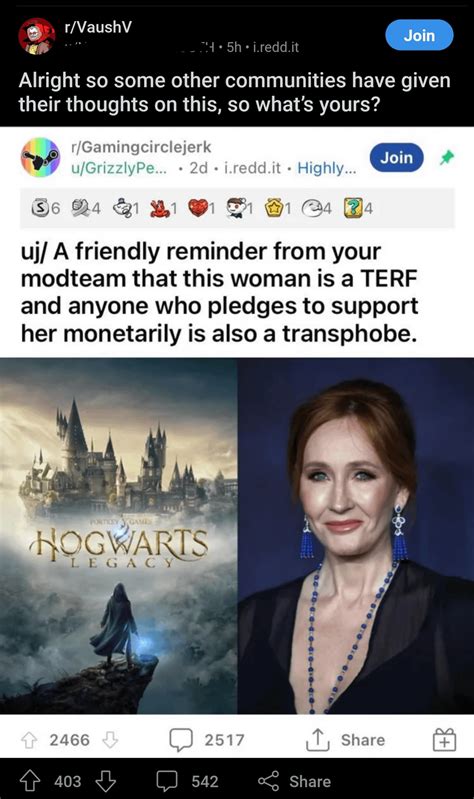The width and height of the screenshot is (474, 799).
Task: Upvote the inner Gamingcirclejerk post
Action: 29,740
